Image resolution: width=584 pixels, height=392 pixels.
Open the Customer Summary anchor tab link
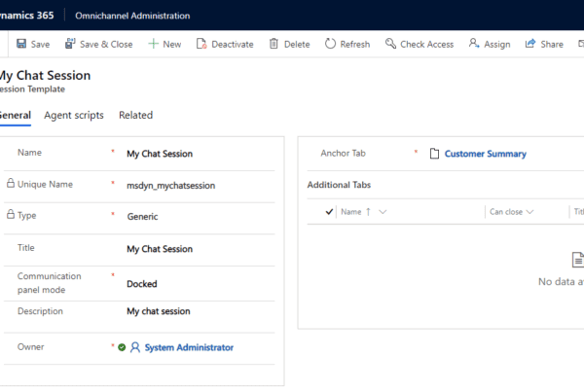click(x=485, y=154)
